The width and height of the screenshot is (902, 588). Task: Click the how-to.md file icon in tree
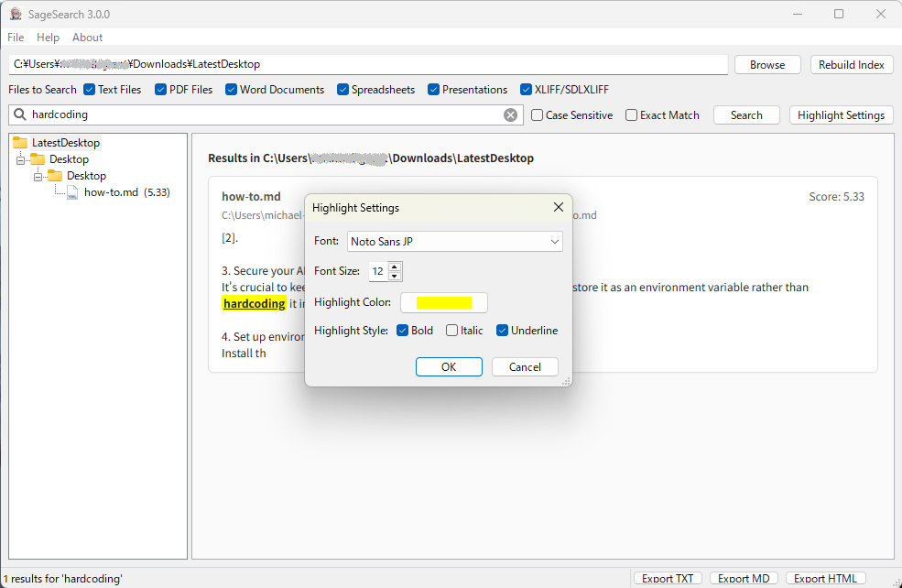72,192
